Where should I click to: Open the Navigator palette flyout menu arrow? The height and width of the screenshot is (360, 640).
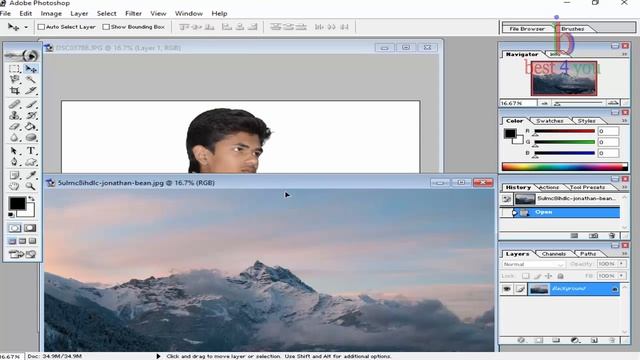(x=625, y=54)
